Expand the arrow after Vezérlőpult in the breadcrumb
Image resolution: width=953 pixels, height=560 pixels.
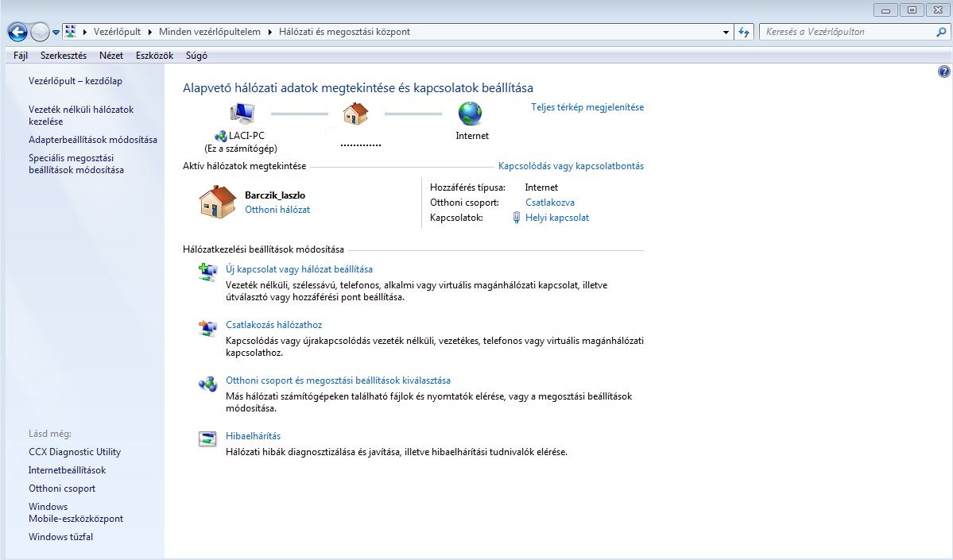[x=150, y=32]
